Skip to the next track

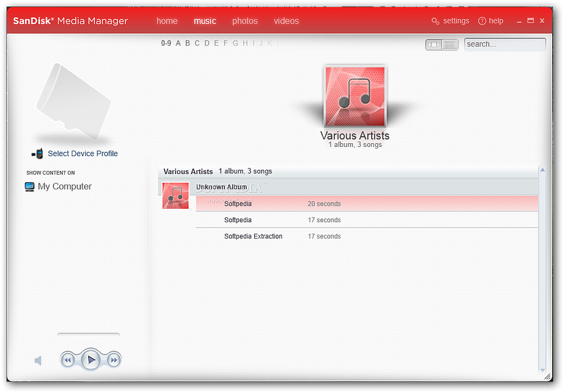(114, 360)
